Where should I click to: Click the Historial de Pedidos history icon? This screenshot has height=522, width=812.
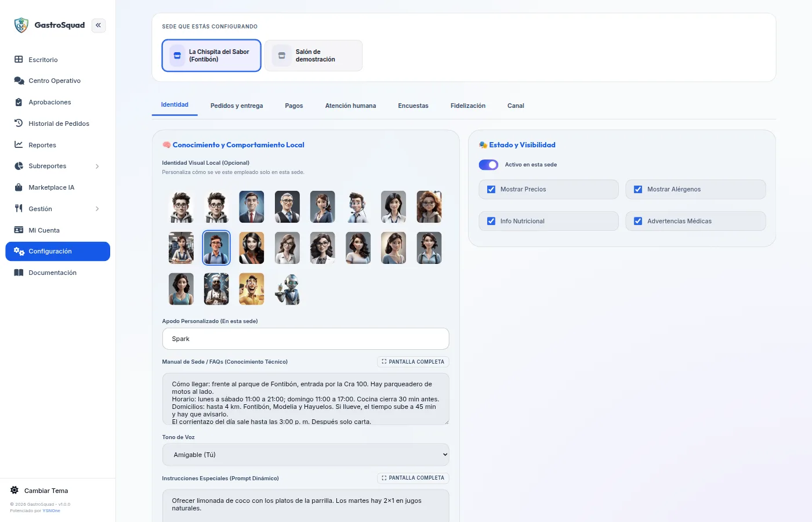point(19,124)
